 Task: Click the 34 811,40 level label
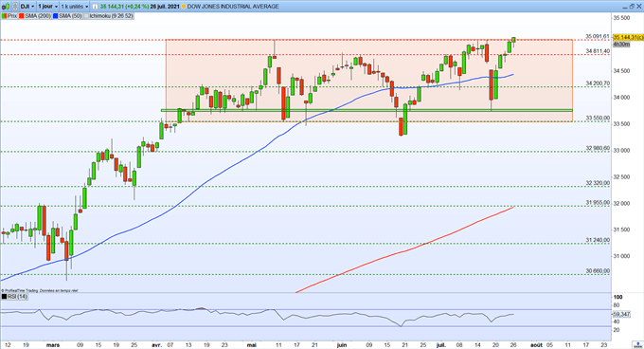click(x=598, y=51)
